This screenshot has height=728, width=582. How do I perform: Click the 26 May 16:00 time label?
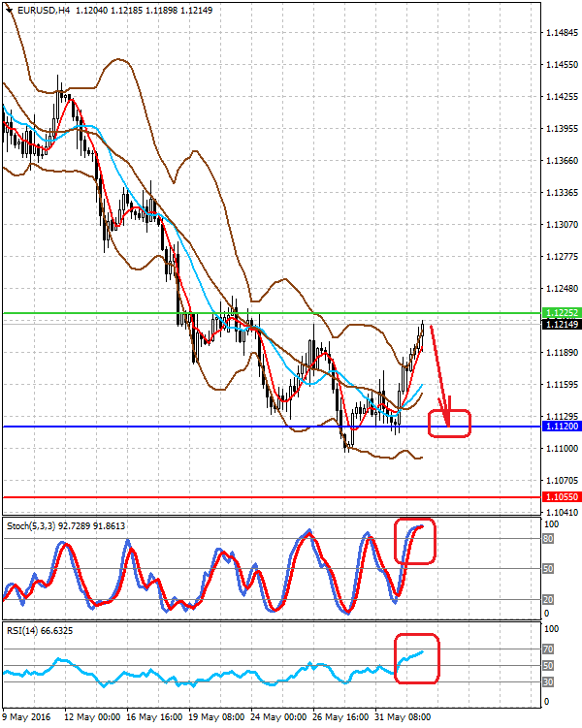pos(340,717)
